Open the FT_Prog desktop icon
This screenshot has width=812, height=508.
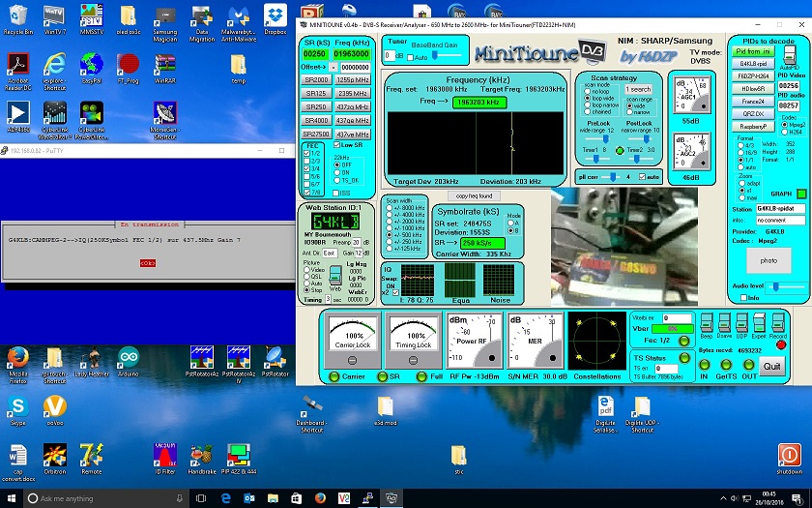coord(128,69)
